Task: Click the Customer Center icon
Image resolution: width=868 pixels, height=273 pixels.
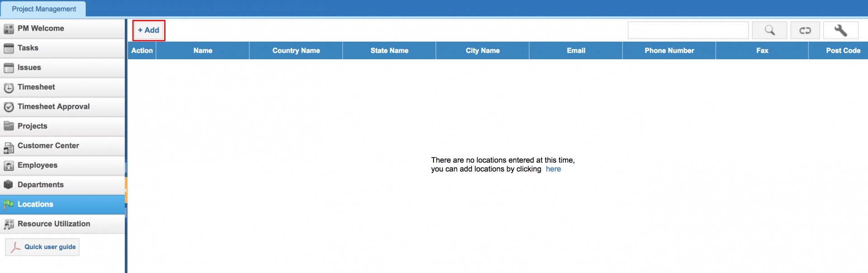Action: click(9, 147)
